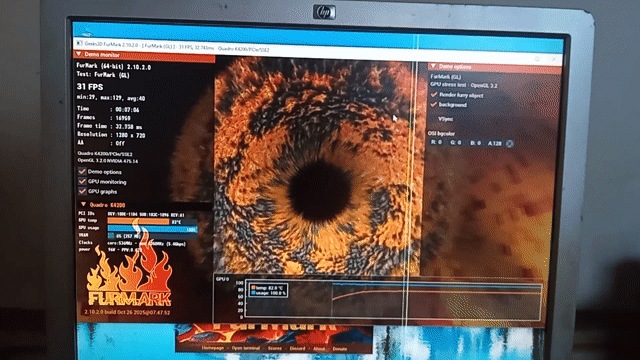Click the 'AA : Off' line
The width and height of the screenshot is (640, 360).
[x=101, y=143]
